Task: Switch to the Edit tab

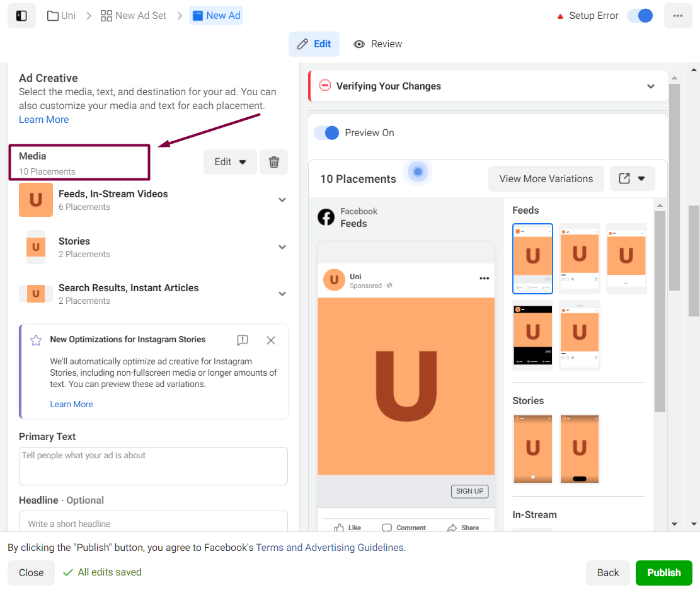Action: tap(314, 43)
